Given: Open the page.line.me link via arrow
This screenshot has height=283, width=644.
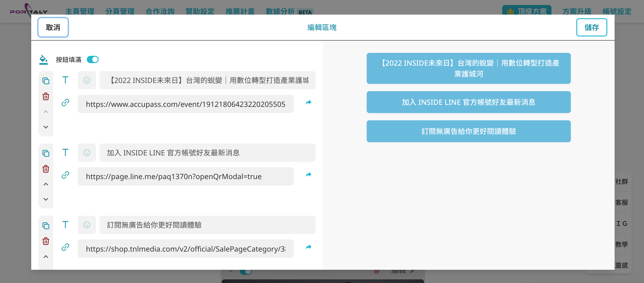Looking at the screenshot, I should pos(309,175).
